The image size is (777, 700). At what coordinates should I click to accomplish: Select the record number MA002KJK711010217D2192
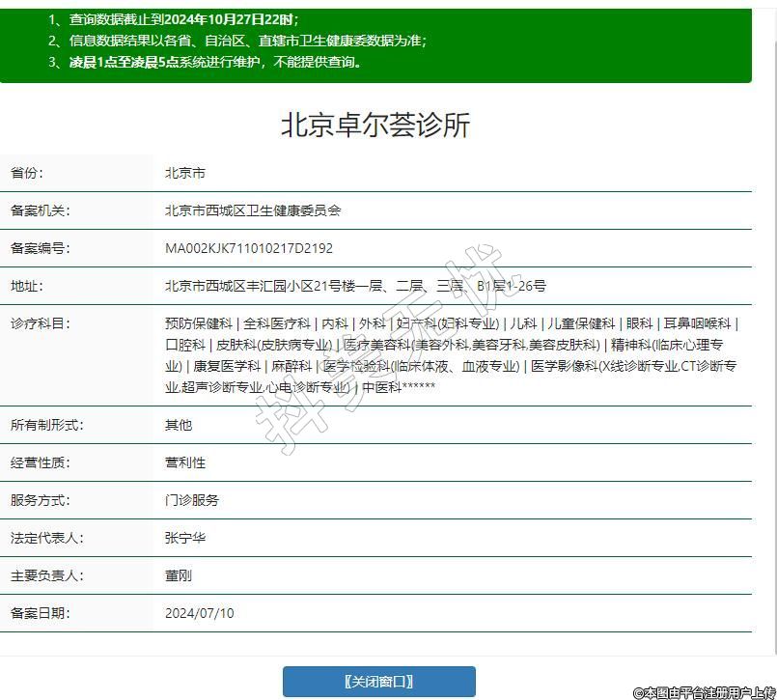[249, 248]
